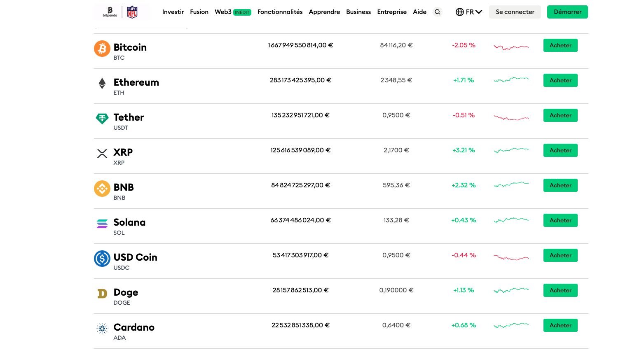Click the BNB coin icon

(x=102, y=189)
